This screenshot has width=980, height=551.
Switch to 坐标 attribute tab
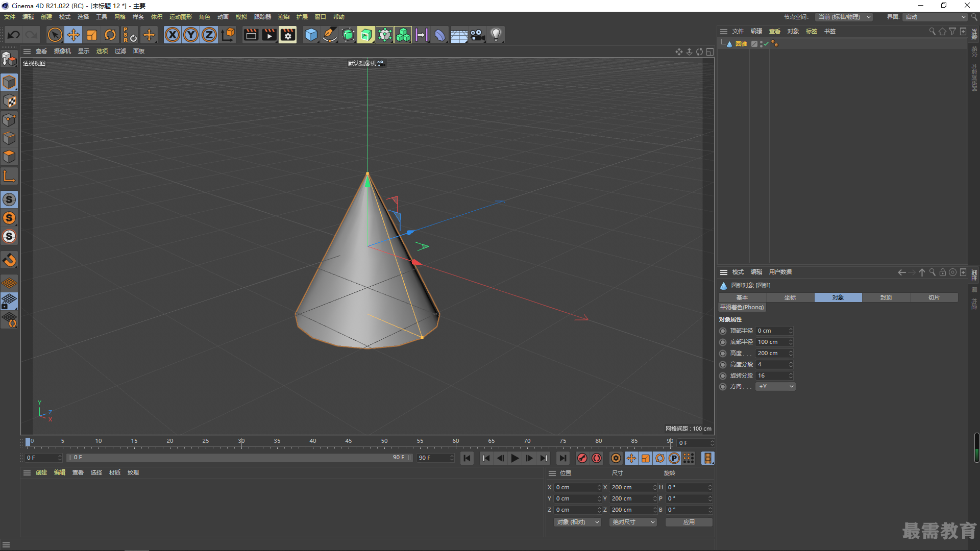(x=790, y=297)
